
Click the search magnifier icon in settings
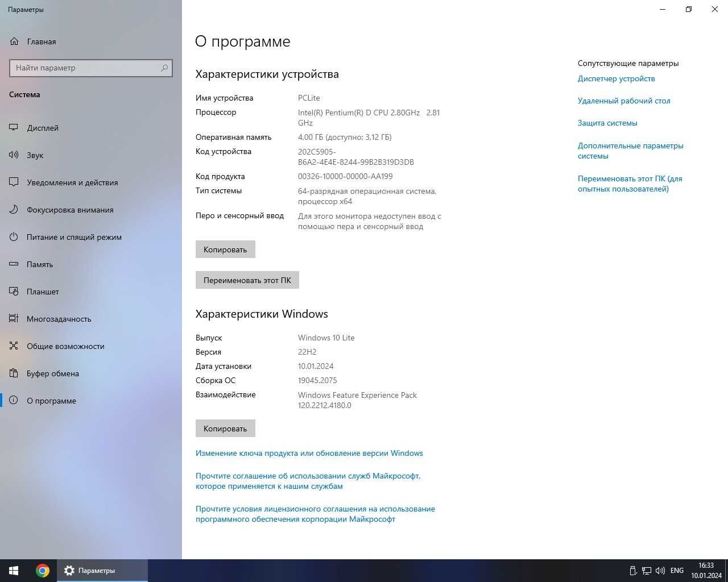click(164, 68)
